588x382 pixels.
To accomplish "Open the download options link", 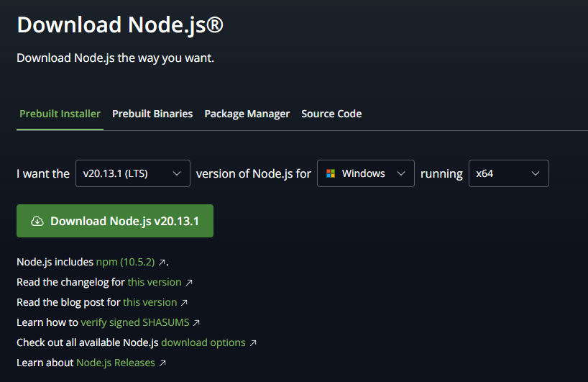I will pos(203,342).
